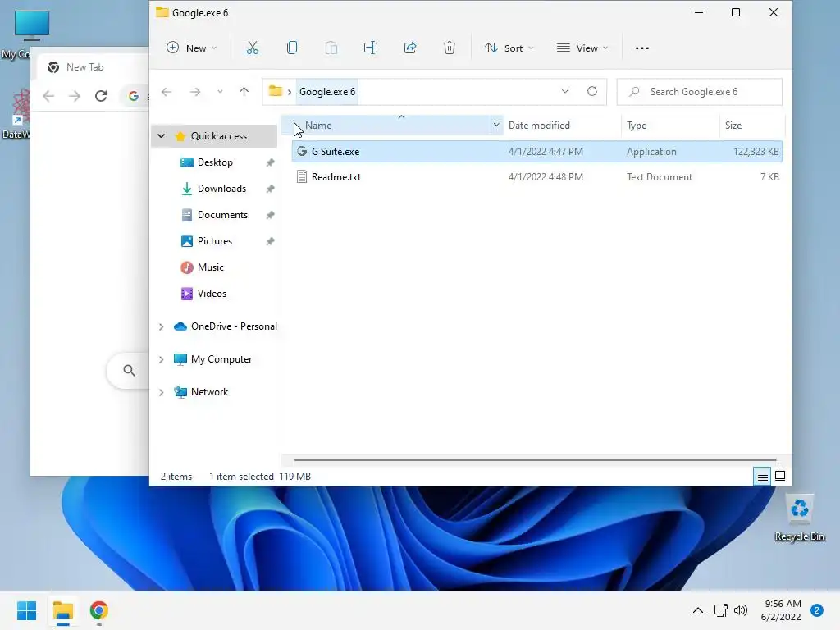Open recent locations dropdown arrow
The height and width of the screenshot is (630, 840).
coord(220,92)
